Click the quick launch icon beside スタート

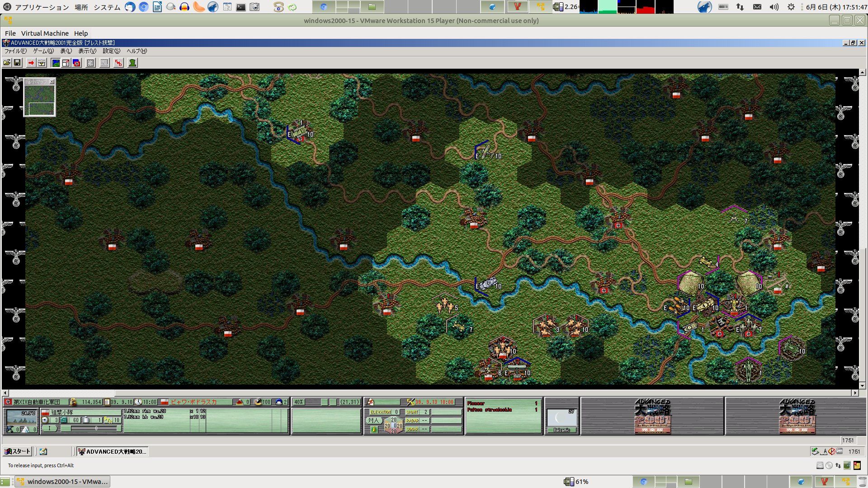pyautogui.click(x=43, y=451)
